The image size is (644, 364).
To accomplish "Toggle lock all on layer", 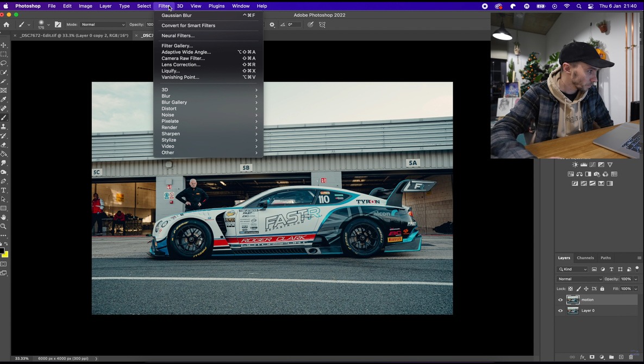I will pos(602,289).
